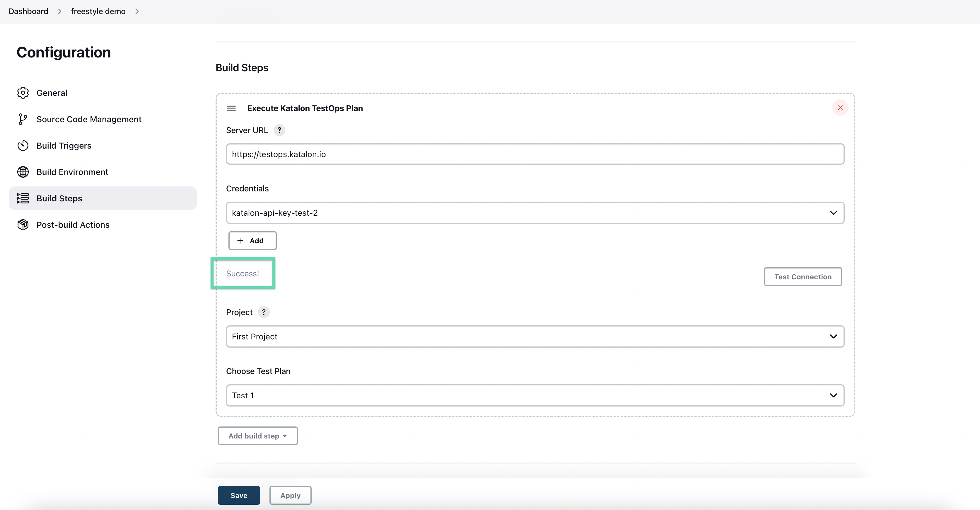Select First Project from project dropdown
Image resolution: width=980 pixels, height=510 pixels.
point(535,336)
